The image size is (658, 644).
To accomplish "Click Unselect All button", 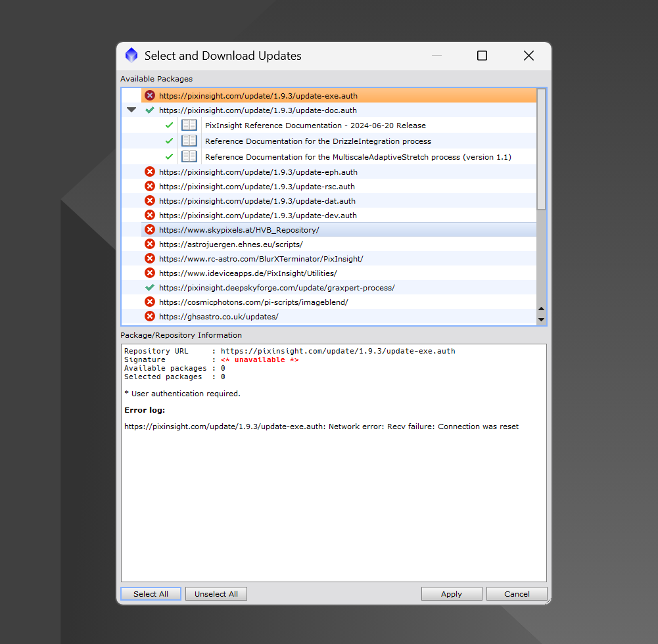I will pos(216,593).
